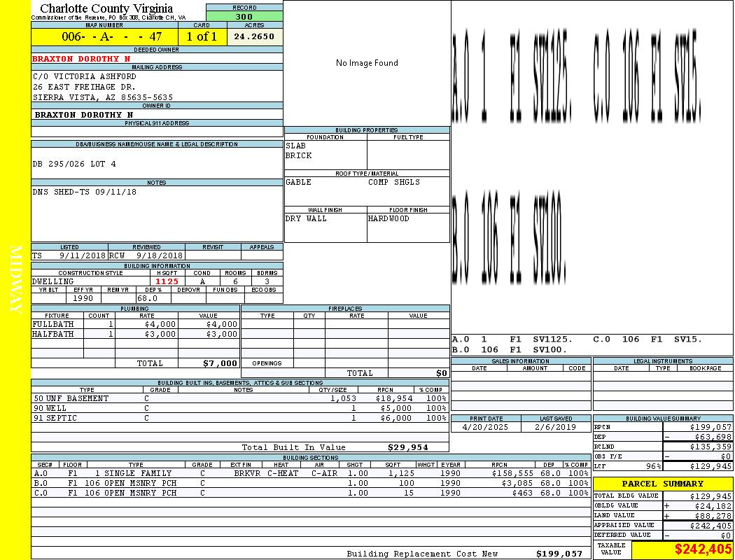This screenshot has width=735, height=560.
Task: Click DEP value $63,698 in value summary
Action: (x=713, y=437)
